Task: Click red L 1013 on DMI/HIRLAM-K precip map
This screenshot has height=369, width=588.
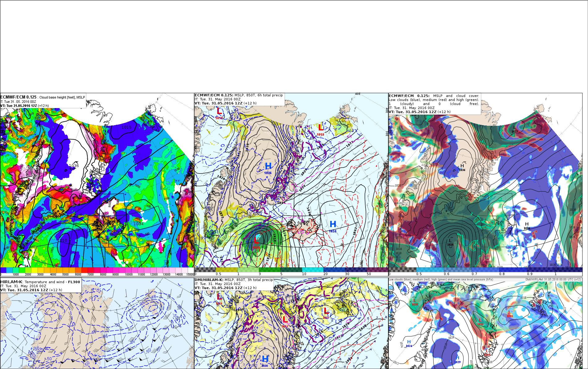Action: pyautogui.click(x=285, y=322)
